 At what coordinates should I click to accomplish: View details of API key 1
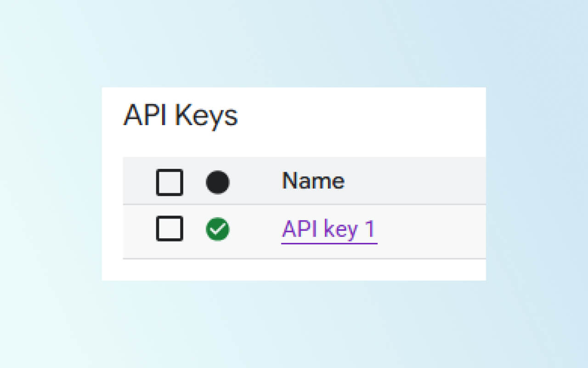click(329, 229)
